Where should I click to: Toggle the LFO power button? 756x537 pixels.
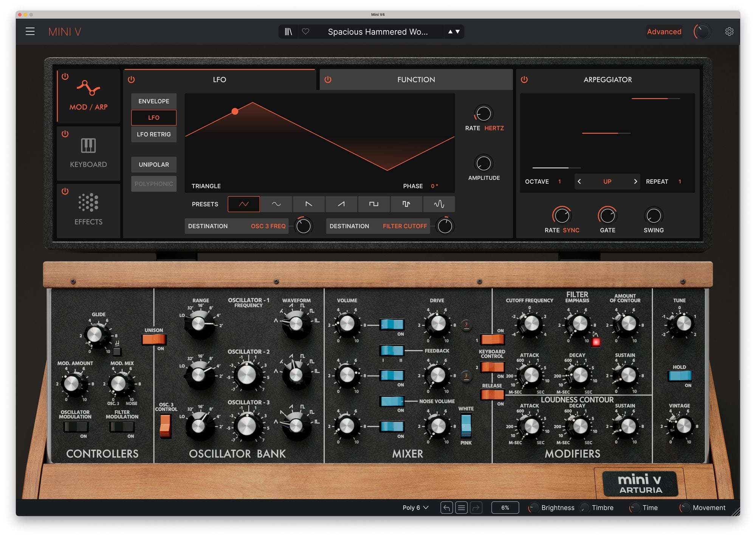pos(131,80)
